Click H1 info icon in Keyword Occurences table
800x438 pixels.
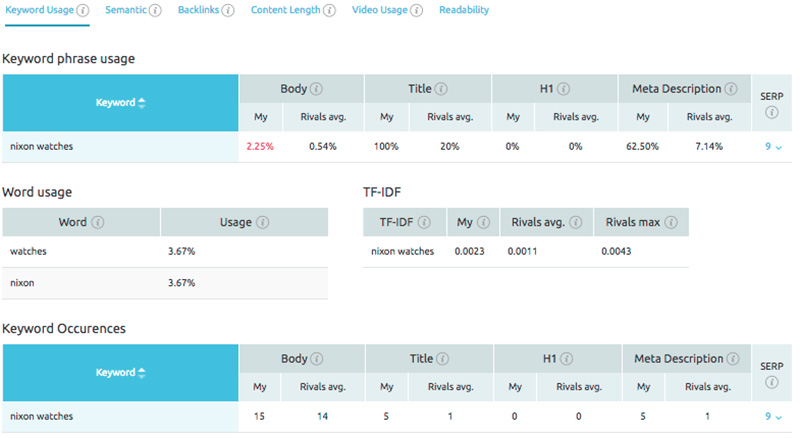pyautogui.click(x=566, y=359)
